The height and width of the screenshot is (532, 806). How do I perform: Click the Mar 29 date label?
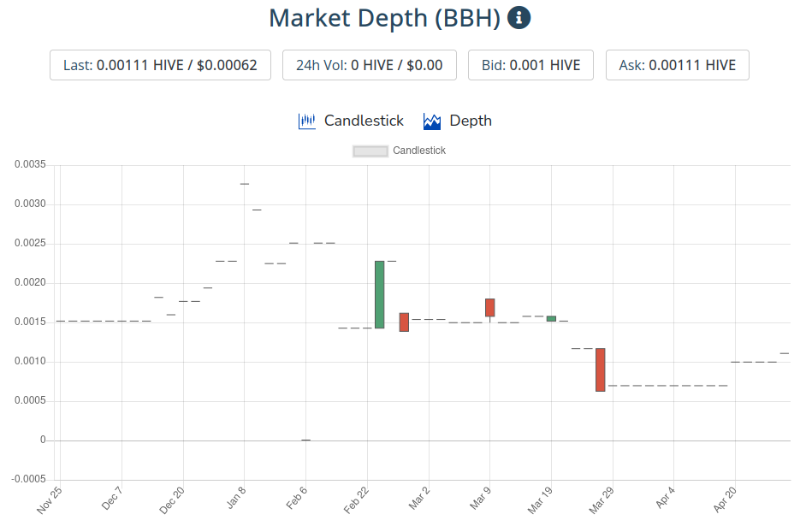(x=602, y=500)
